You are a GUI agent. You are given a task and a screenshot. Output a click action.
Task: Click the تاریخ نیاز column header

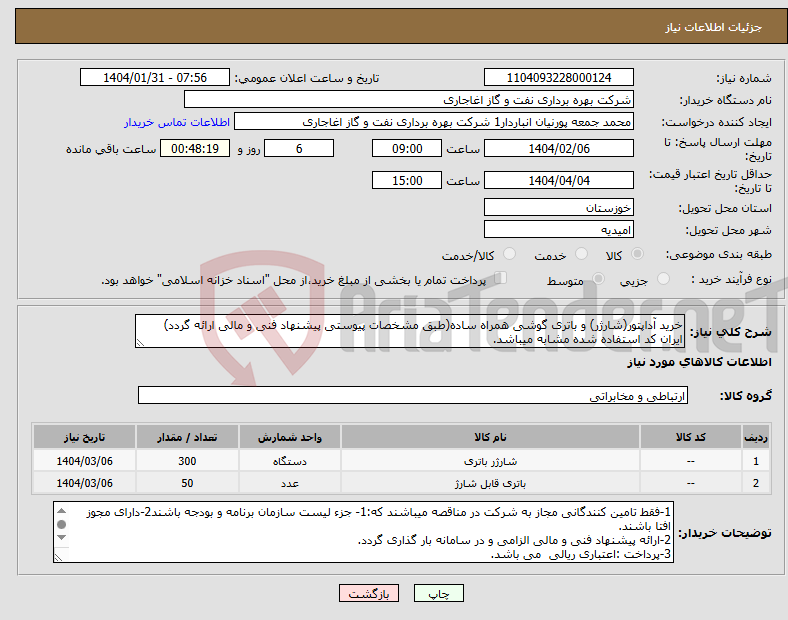[84, 437]
